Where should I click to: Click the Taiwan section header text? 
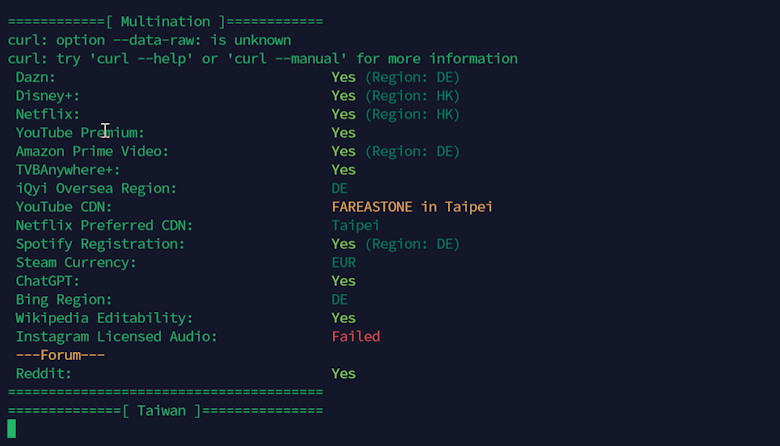click(x=161, y=411)
